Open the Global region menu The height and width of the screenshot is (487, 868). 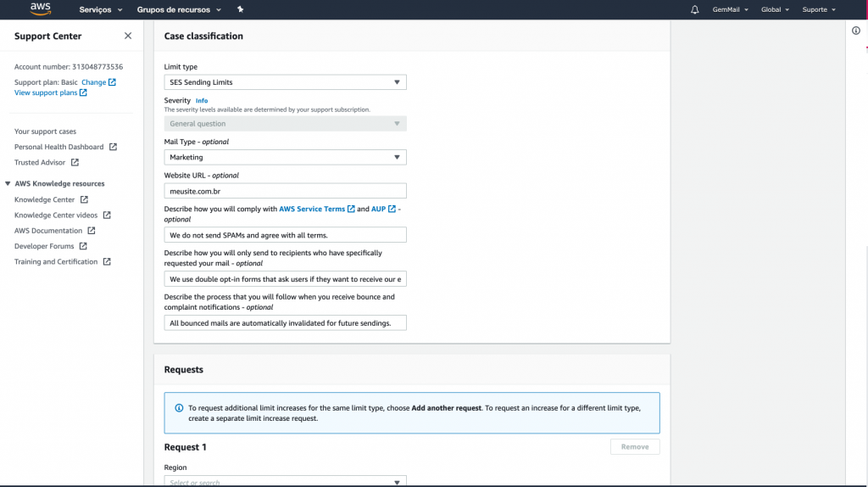[x=775, y=9]
